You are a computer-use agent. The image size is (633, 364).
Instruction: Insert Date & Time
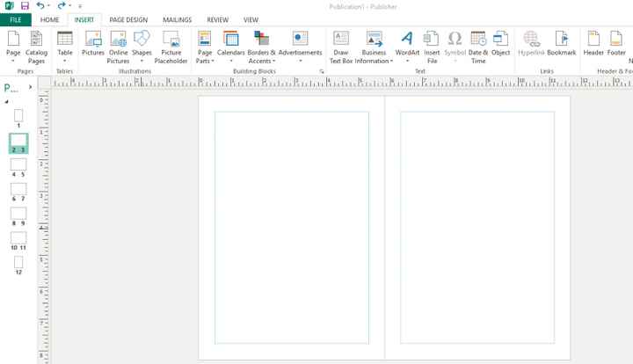(x=478, y=47)
